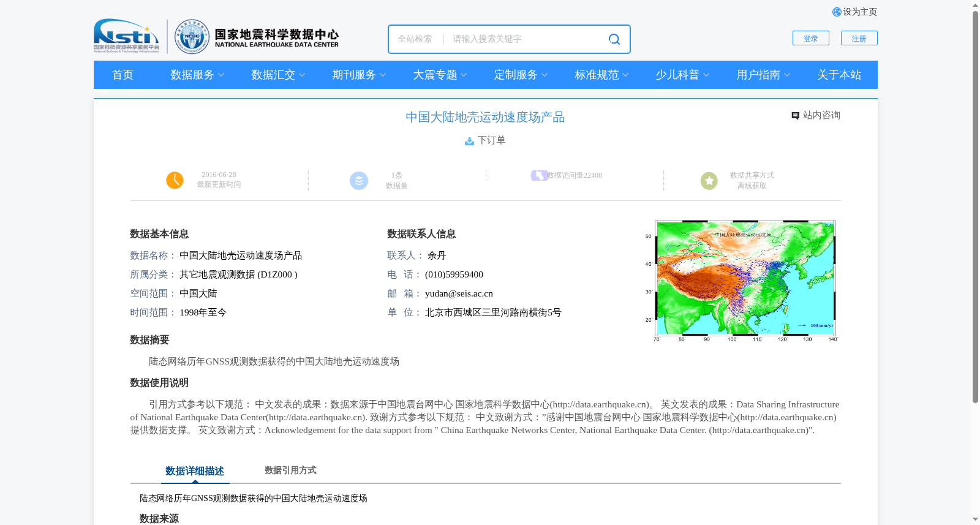Expand the 大震专题 menu chevron
The image size is (980, 525).
464,75
